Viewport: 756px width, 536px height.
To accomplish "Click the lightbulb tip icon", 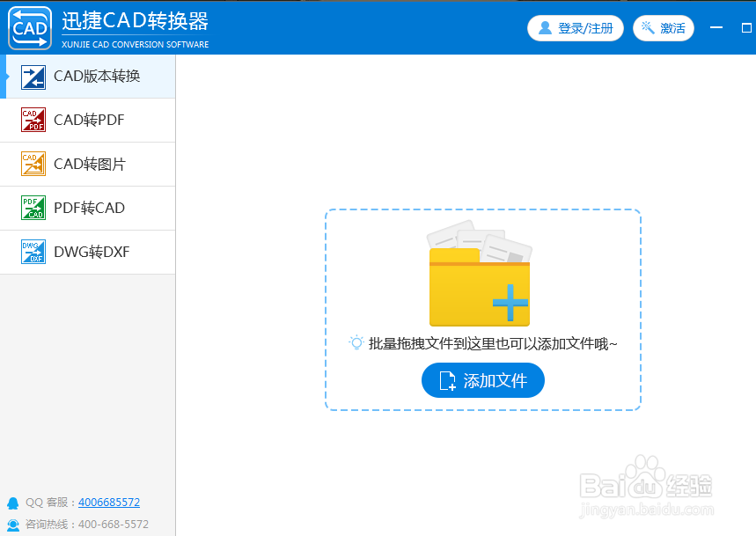I will 356,343.
